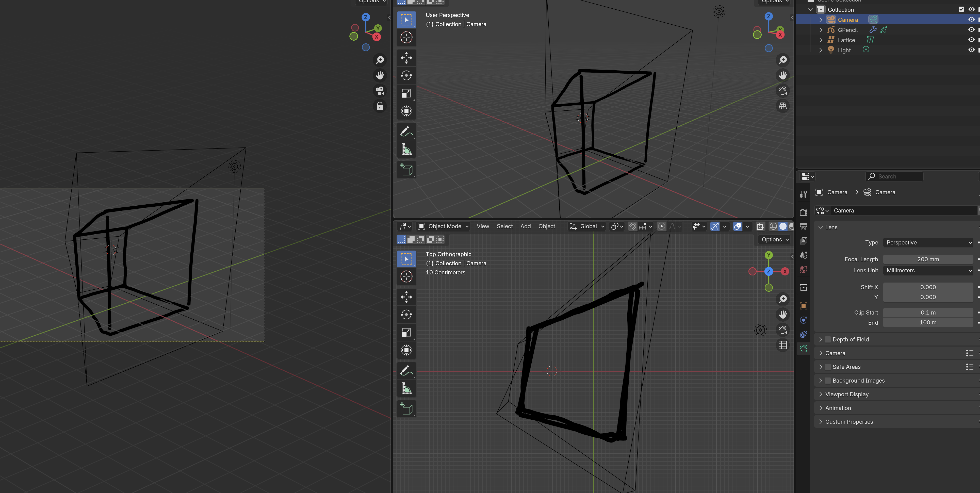Screen dimensions: 980x493
Task: Enable the Depth of Field checkbox
Action: tap(828, 339)
